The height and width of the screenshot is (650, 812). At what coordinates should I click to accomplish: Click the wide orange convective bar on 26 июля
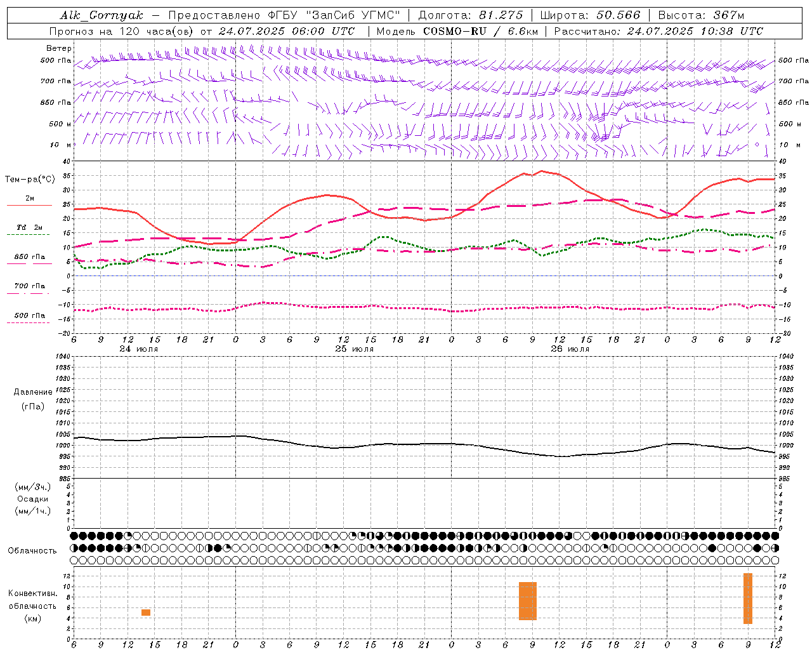tap(528, 601)
